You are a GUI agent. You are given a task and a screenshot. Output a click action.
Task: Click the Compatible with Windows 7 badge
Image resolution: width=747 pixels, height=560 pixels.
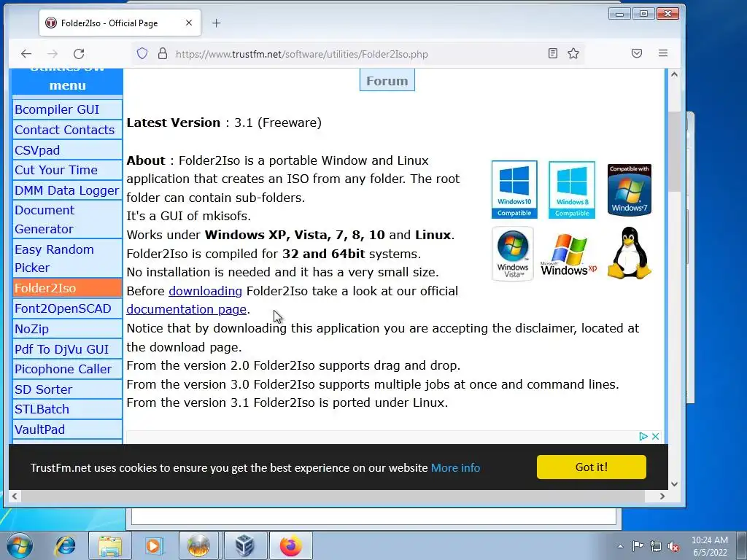[630, 190]
